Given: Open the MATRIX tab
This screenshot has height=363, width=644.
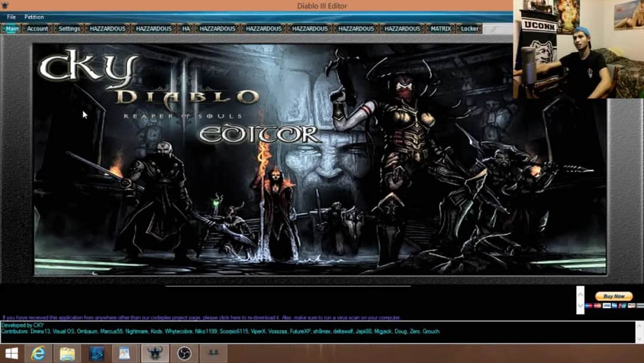Looking at the screenshot, I should click(441, 28).
